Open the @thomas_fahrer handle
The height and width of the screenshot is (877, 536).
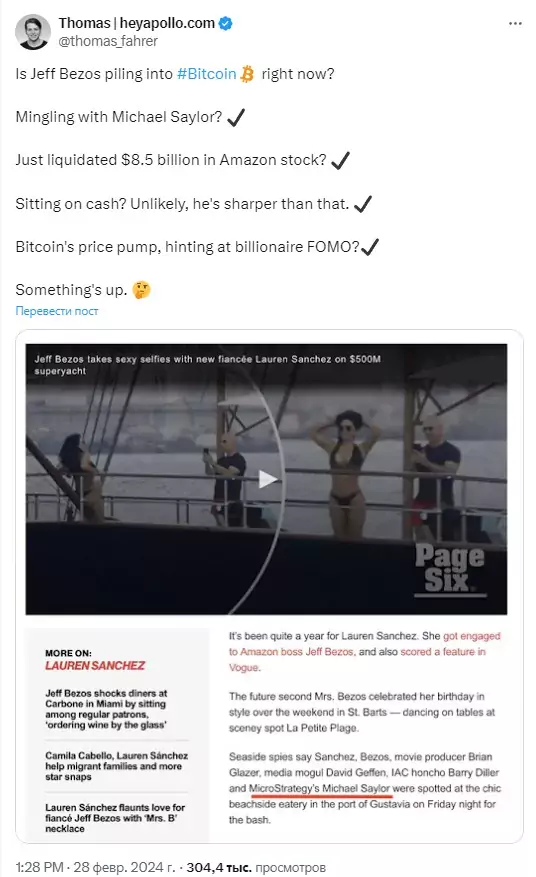pos(108,41)
